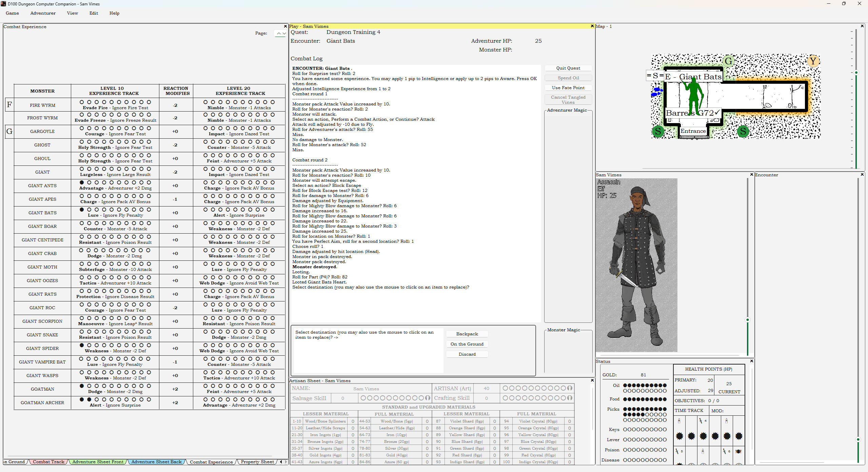The width and height of the screenshot is (868, 472).
Task: Click the Page up arrow in Combat Experience
Action: tap(279, 33)
